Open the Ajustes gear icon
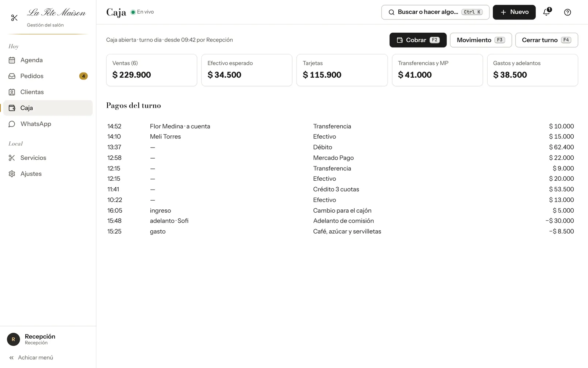The height and width of the screenshot is (368, 588). pyautogui.click(x=12, y=174)
